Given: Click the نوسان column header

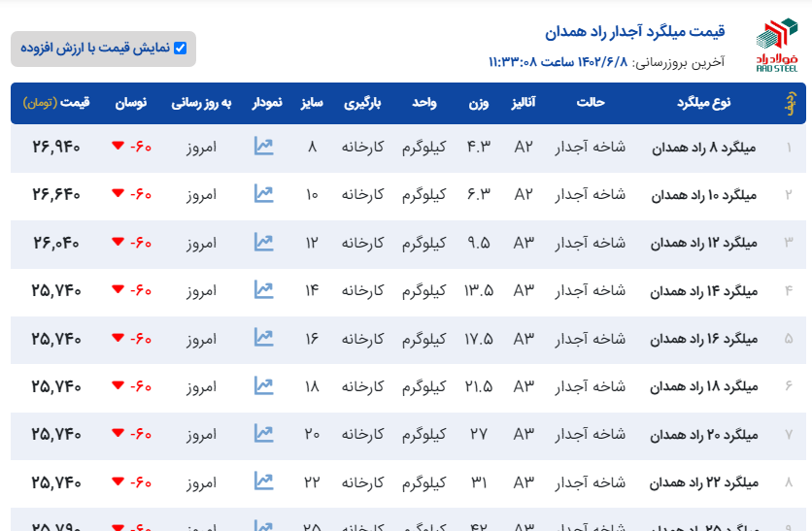Looking at the screenshot, I should (x=132, y=103).
